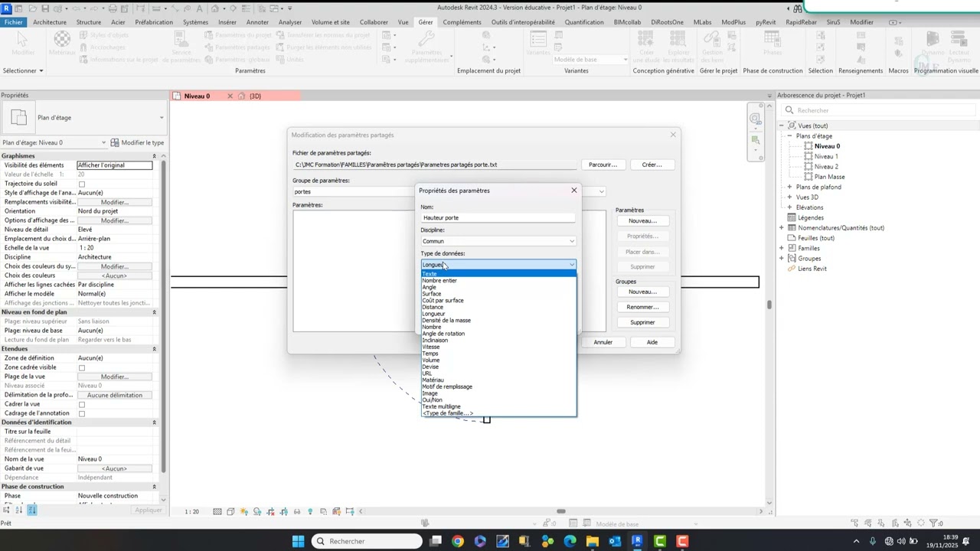
Task: Select 'Matériau' in the data type list
Action: pos(433,380)
